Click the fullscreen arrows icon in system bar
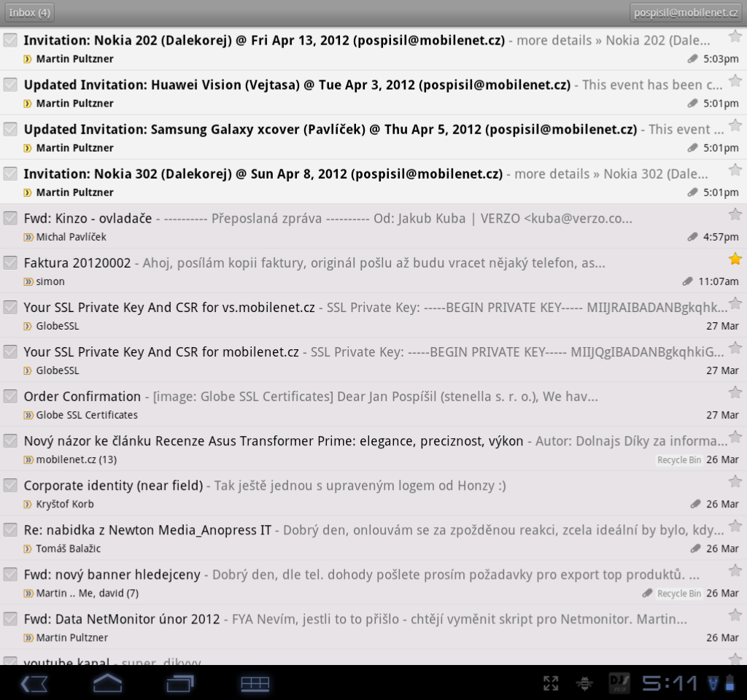Viewport: 747px width, 700px height. [x=551, y=683]
